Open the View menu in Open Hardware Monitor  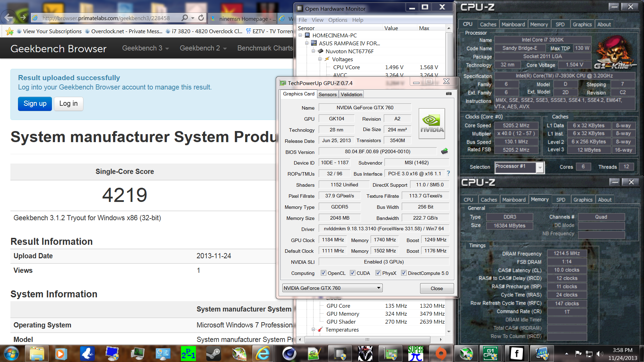(x=317, y=20)
